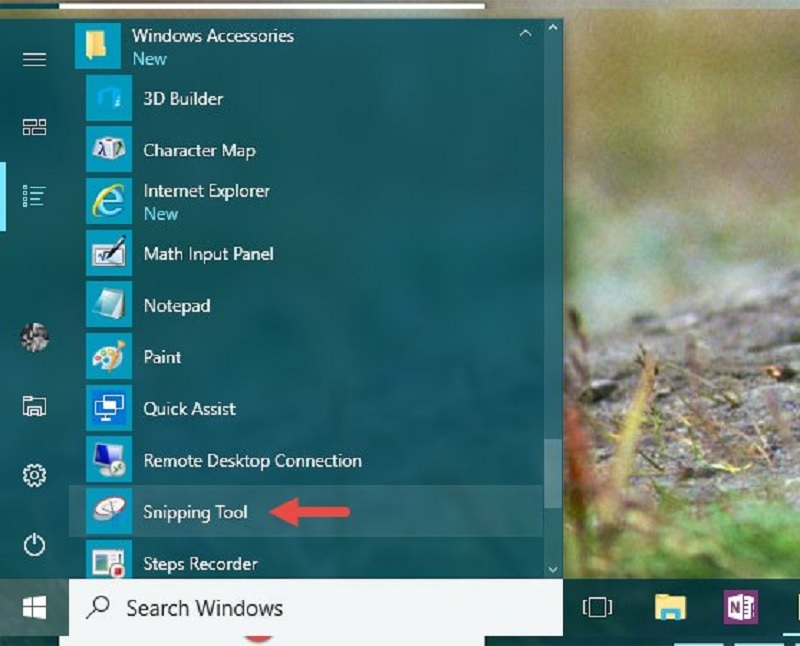Open the Internet Explorer icon
This screenshot has height=646, width=800.
click(x=109, y=201)
